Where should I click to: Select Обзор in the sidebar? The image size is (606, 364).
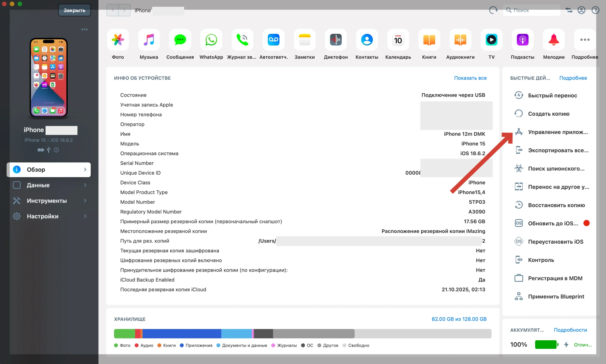(x=49, y=170)
